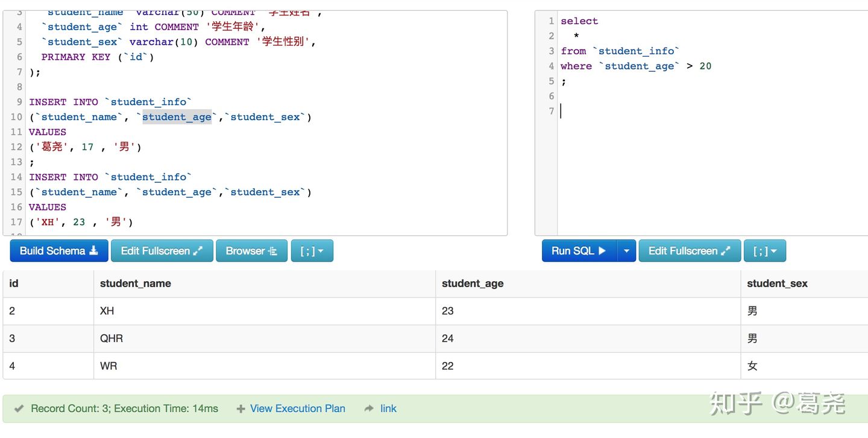Open View Execution Plan link
The height and width of the screenshot is (438, 868).
(x=297, y=408)
